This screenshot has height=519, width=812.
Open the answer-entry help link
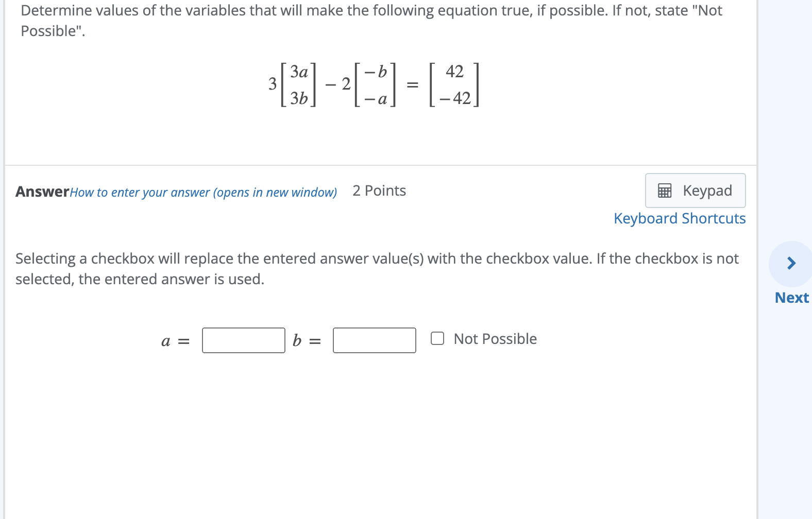point(204,192)
